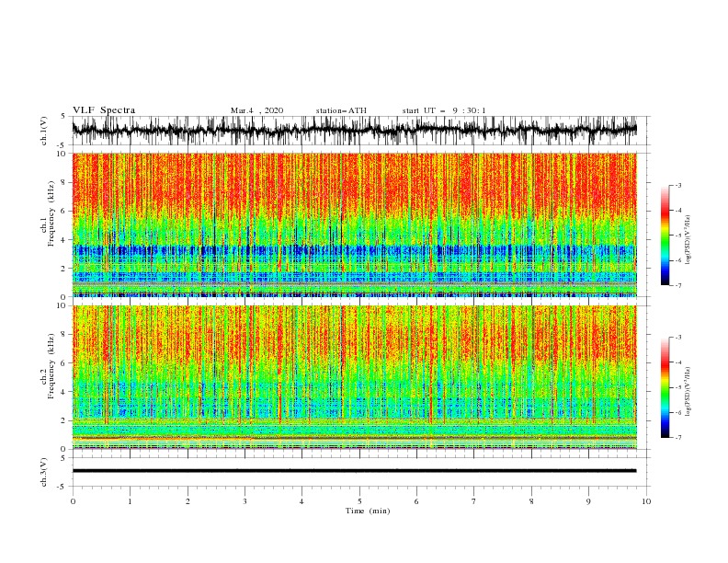Click the ch.1 voltage waveform trace
The image size is (728, 563).
354,131
